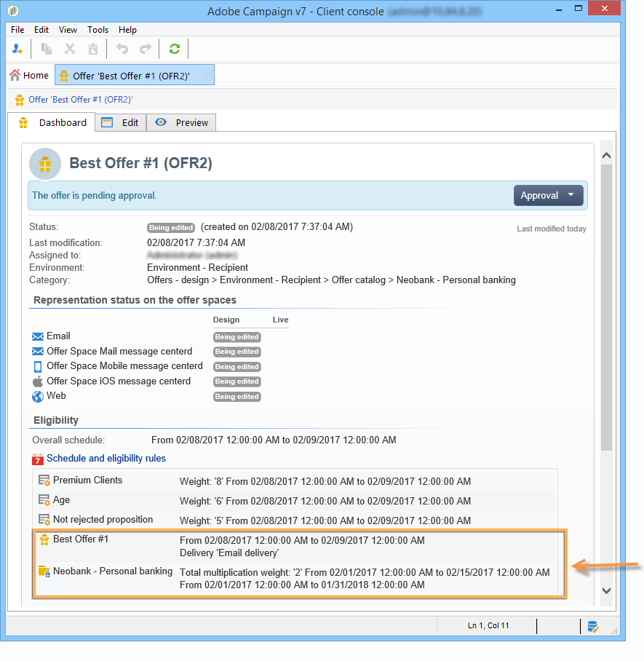Screen dimensions: 644x661
Task: Click the Web row Being edited badge
Action: [237, 397]
